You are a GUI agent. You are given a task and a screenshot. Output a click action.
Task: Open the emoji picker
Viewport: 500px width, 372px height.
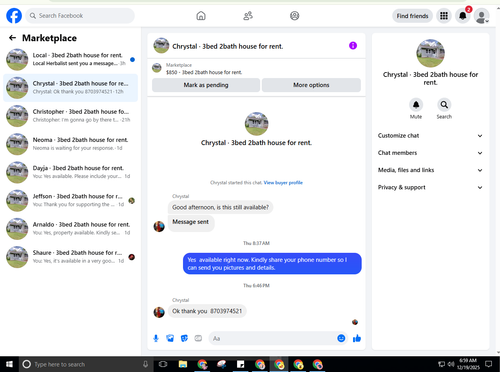341,338
